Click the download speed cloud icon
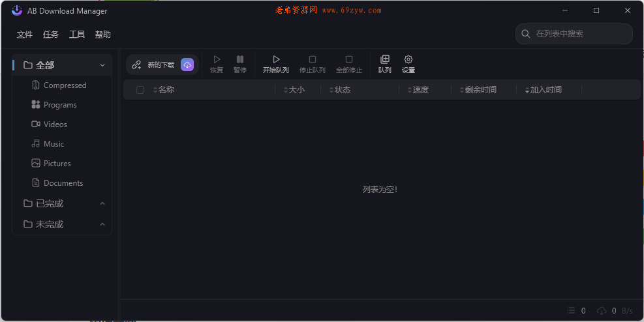The image size is (644, 322). point(602,310)
